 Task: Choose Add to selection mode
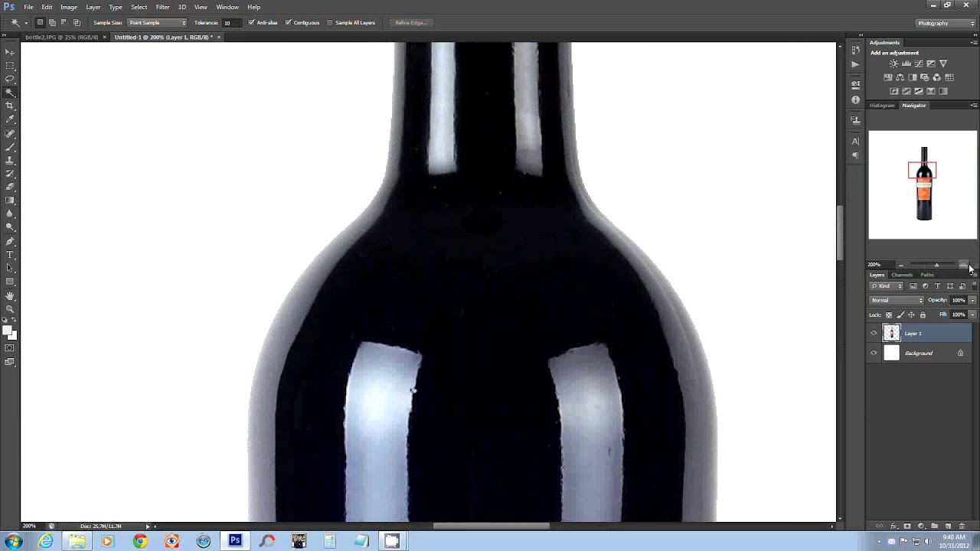point(52,23)
